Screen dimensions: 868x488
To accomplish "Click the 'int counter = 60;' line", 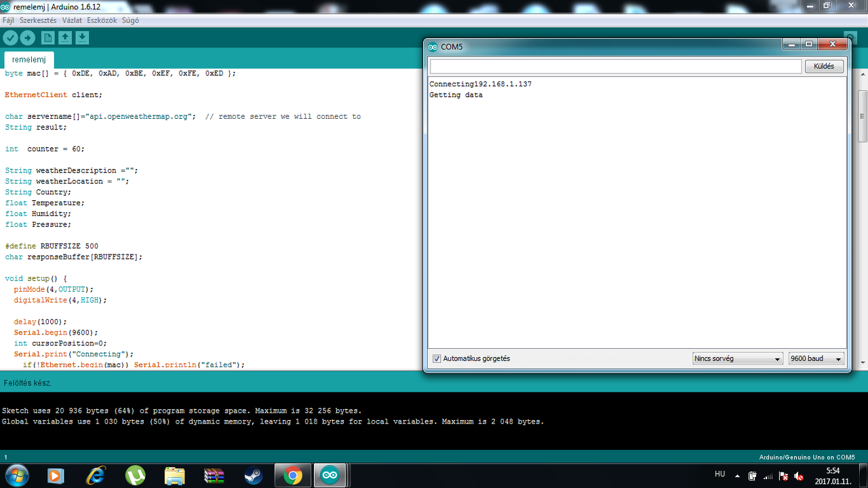I will [45, 149].
